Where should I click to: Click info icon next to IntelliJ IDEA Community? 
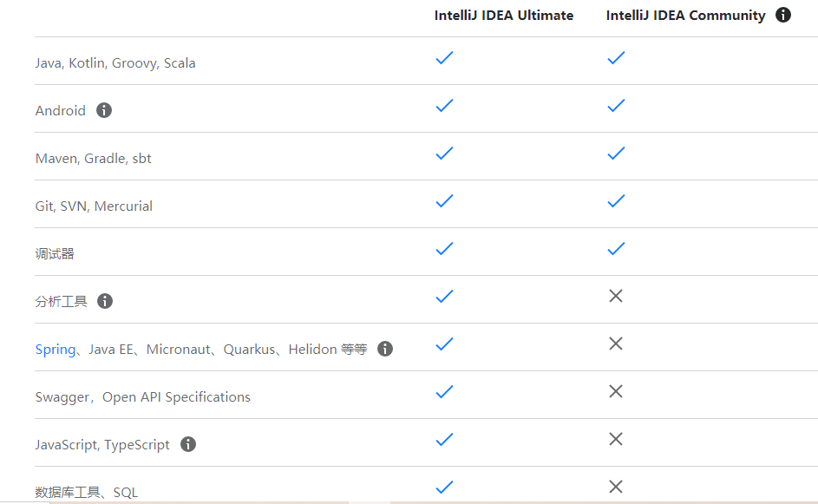(x=783, y=15)
